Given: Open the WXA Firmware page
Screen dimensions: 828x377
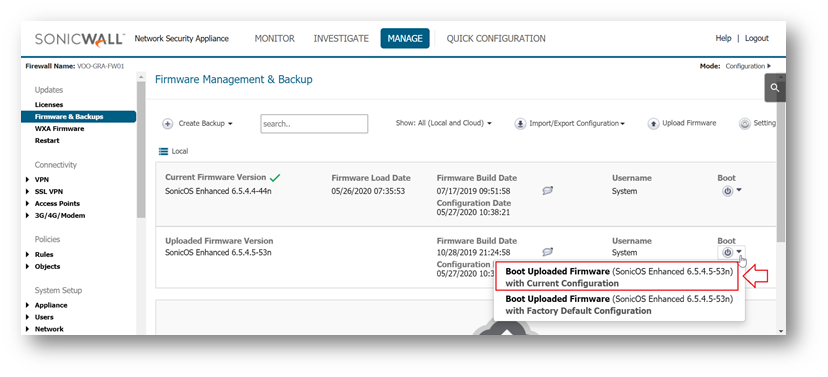Looking at the screenshot, I should [x=59, y=129].
